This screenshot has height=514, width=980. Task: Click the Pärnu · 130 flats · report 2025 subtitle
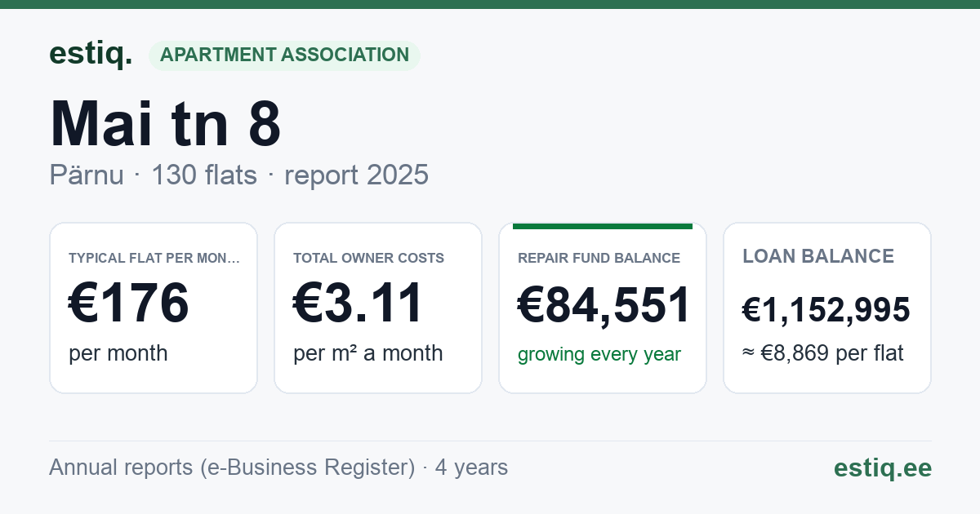pyautogui.click(x=238, y=175)
